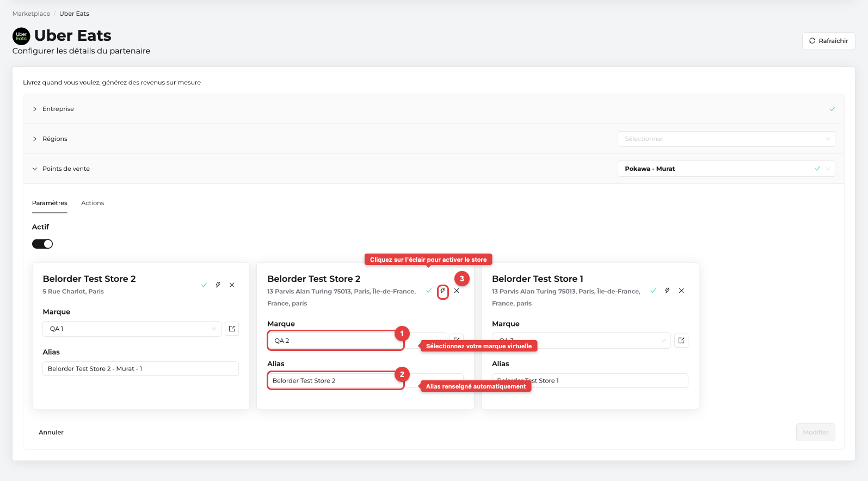
Task: Expand the Entreprise section
Action: tap(35, 109)
